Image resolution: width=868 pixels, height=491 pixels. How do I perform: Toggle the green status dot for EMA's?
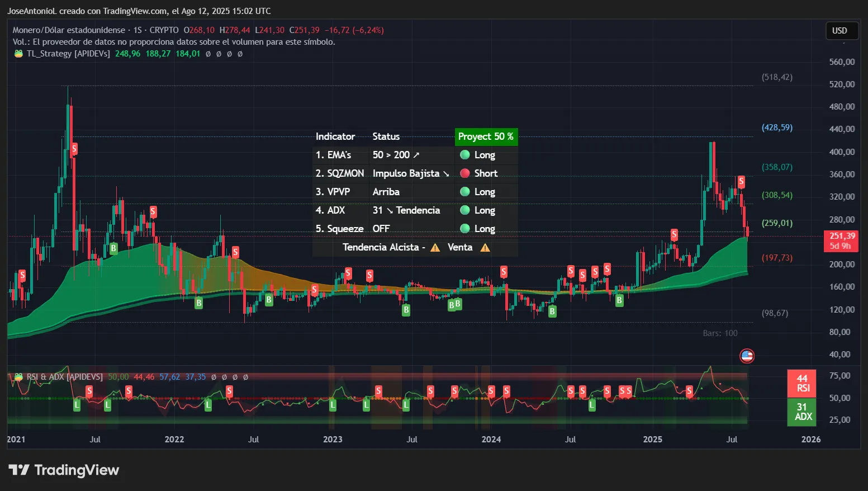point(464,155)
